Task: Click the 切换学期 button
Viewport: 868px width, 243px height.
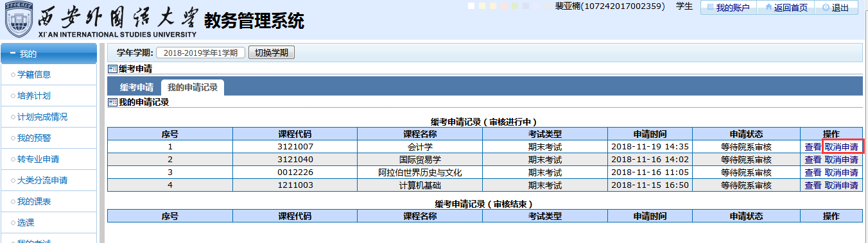Action: tap(272, 53)
